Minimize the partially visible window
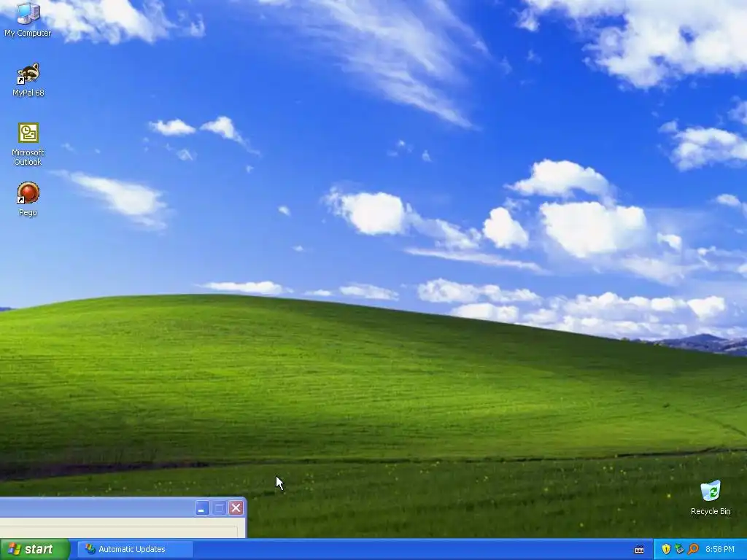This screenshot has width=747, height=560. click(202, 508)
